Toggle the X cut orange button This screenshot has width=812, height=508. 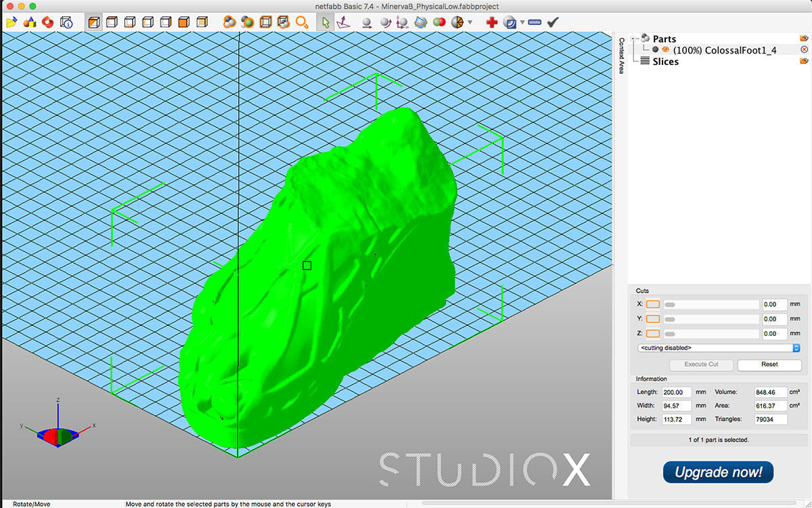(x=652, y=305)
